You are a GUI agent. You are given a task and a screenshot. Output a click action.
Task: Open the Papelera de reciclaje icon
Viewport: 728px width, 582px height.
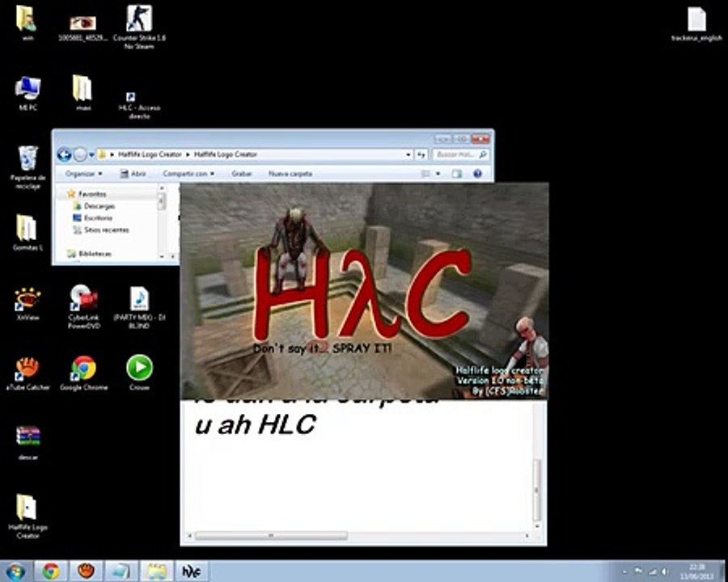pos(28,167)
